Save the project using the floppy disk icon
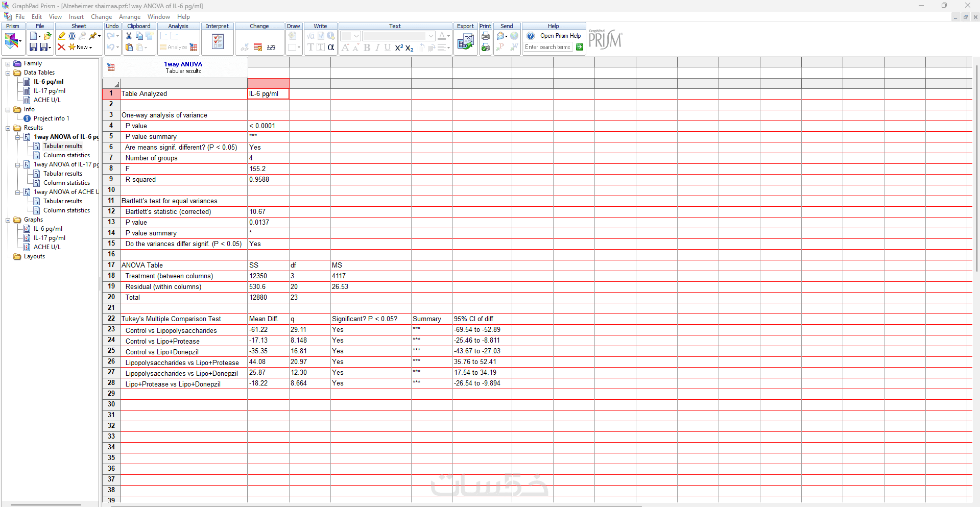Viewport: 980px width, 507px height. (33, 47)
